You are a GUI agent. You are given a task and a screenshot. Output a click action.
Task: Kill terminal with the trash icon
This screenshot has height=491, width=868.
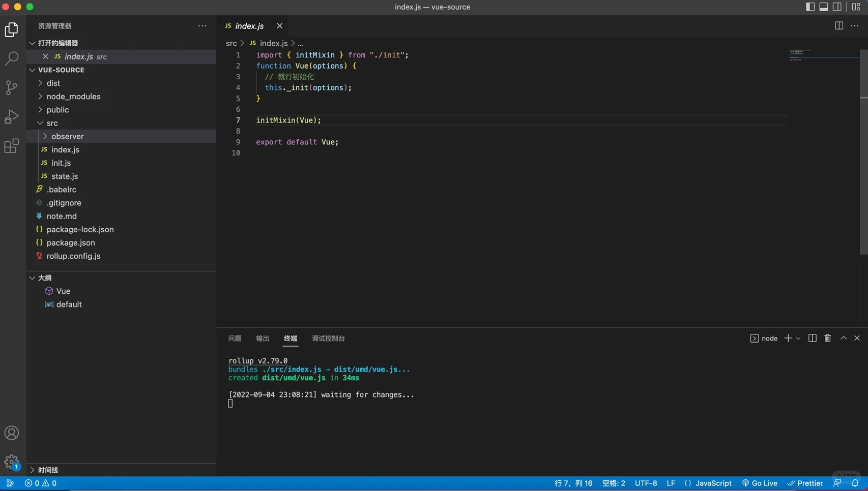tap(828, 339)
